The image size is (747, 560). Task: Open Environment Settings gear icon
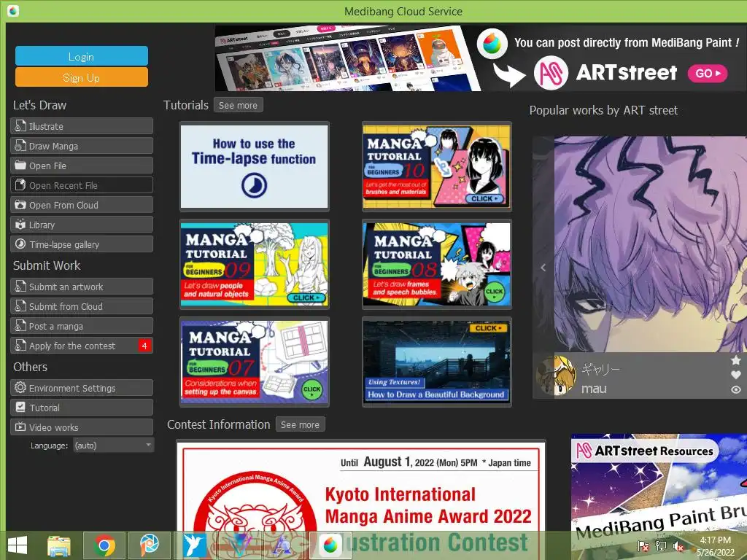20,387
